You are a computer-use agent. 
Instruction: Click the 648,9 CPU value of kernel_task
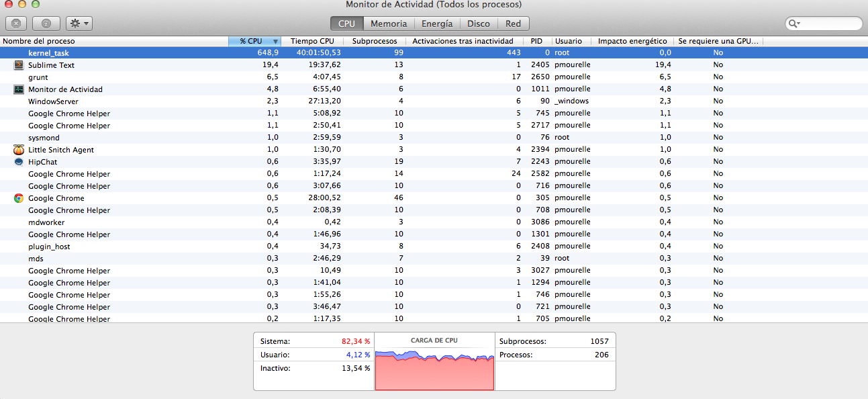[x=267, y=52]
